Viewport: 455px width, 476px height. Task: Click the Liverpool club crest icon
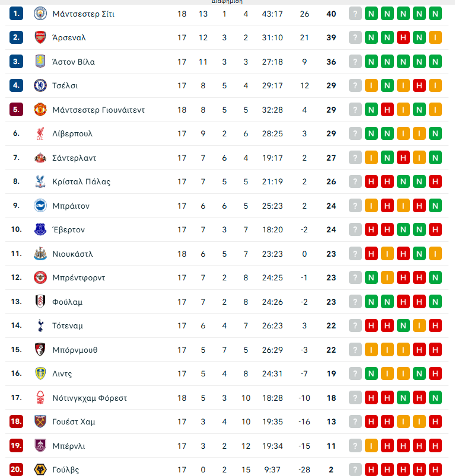coord(40,133)
